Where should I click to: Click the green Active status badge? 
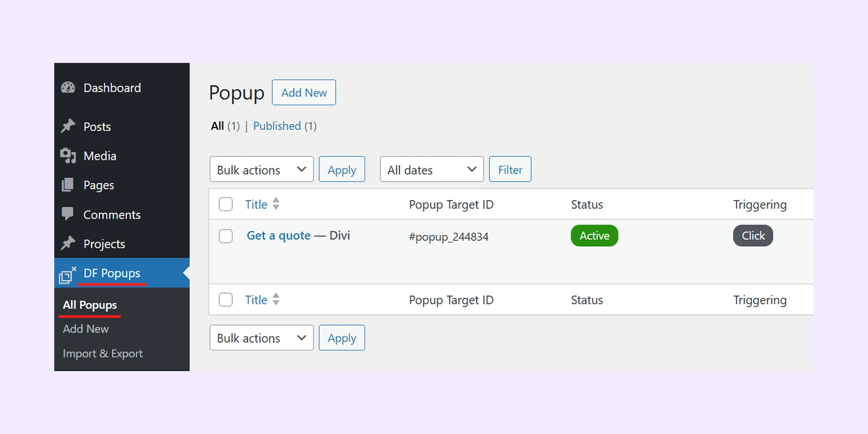[594, 235]
